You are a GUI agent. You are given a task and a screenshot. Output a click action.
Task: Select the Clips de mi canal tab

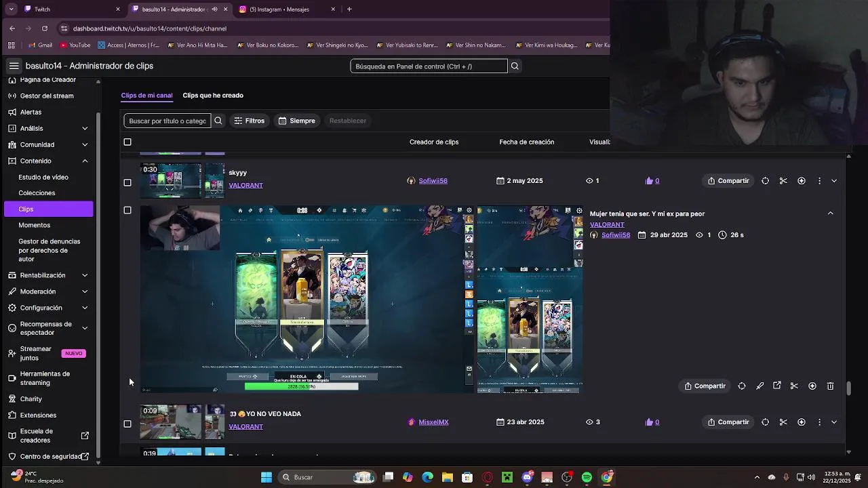(x=146, y=96)
